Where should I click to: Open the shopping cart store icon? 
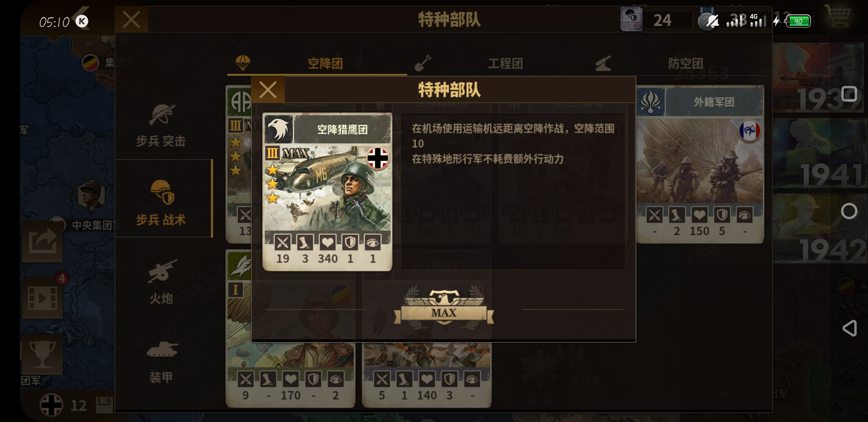[838, 16]
